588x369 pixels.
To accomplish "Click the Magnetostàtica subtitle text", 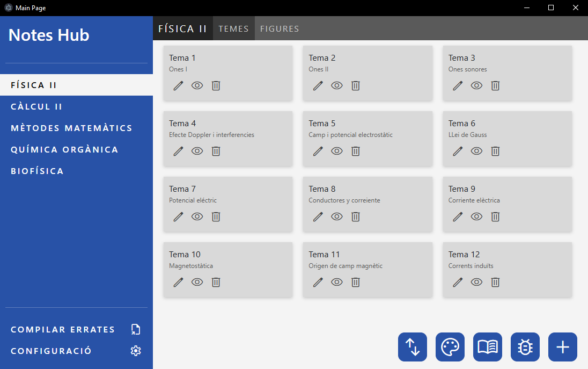I will pos(191,266).
